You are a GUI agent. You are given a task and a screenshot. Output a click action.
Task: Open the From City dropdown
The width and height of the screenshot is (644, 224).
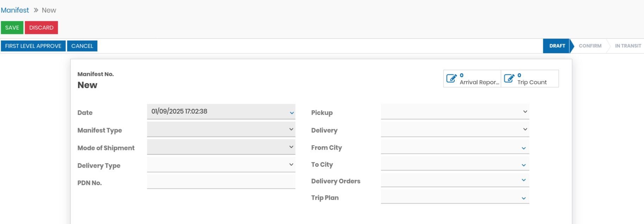[524, 148]
